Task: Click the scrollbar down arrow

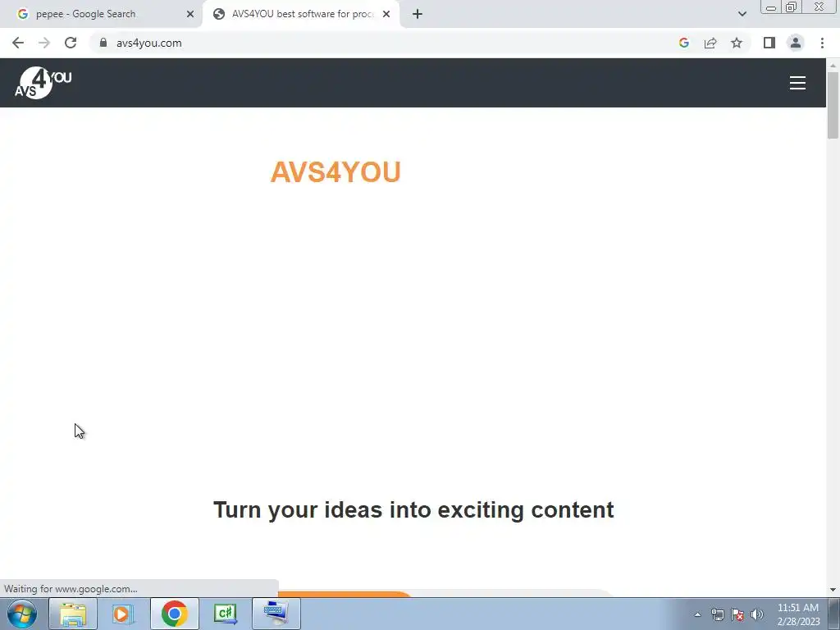Action: click(x=833, y=590)
